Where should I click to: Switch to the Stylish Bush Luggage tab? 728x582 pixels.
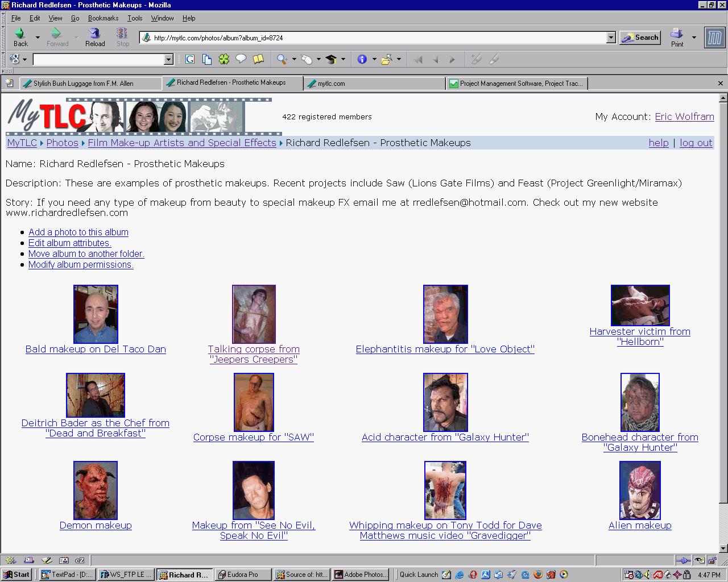tap(90, 84)
